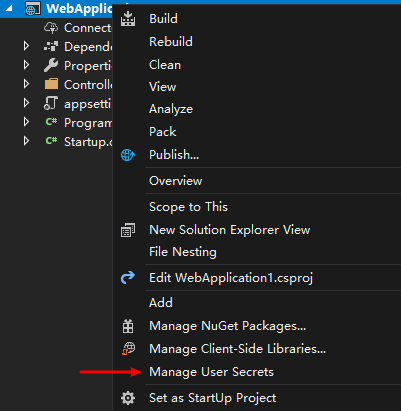
Task: Click the blue arrow icon beside Edit WebApplication1.csproj
Action: click(128, 278)
